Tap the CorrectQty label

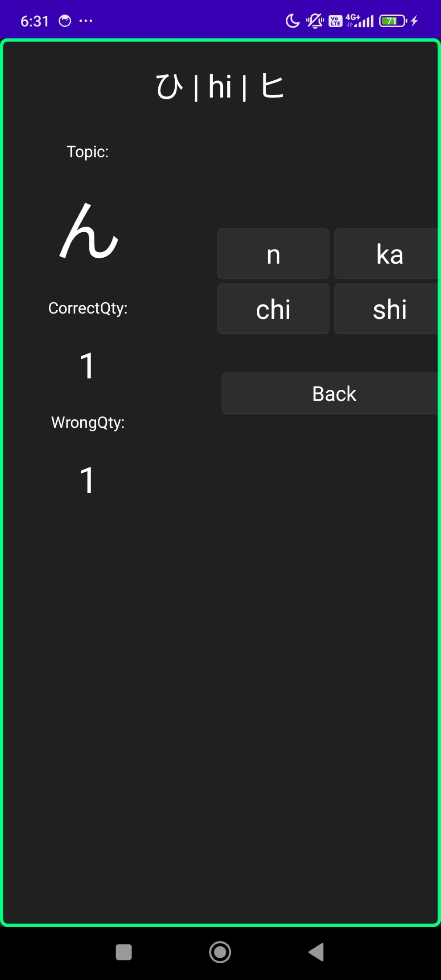pos(88,309)
